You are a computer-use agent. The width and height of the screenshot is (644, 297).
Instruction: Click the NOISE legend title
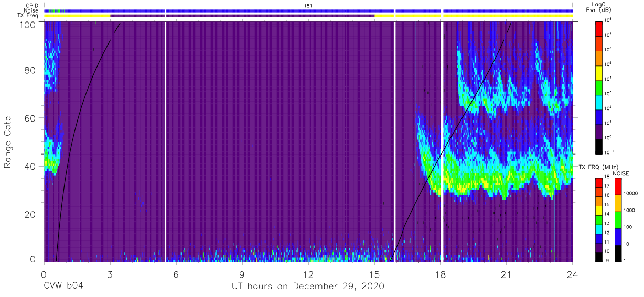pos(622,173)
